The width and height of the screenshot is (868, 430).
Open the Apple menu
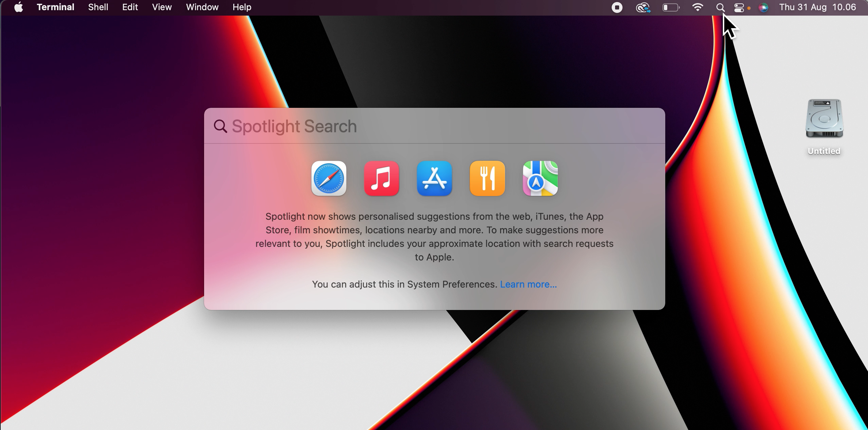[x=19, y=7]
